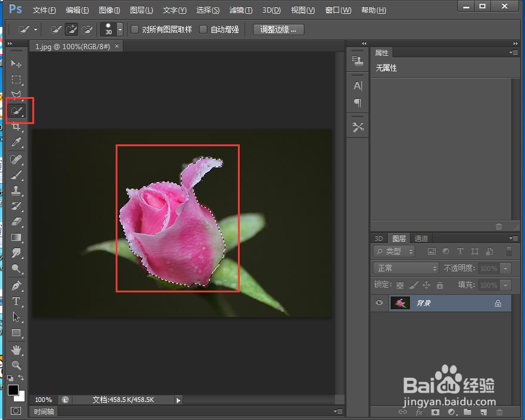Open the layer filter 类型 dropdown

click(394, 252)
